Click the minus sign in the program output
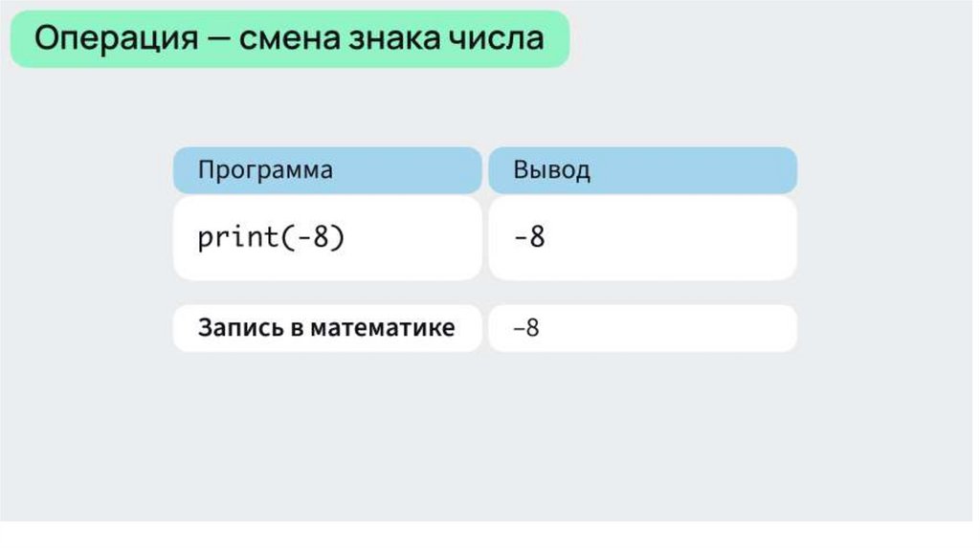 [520, 238]
